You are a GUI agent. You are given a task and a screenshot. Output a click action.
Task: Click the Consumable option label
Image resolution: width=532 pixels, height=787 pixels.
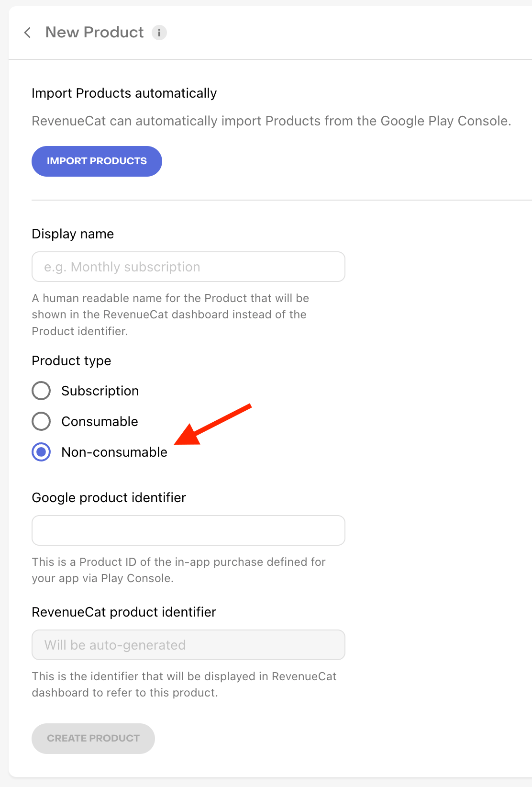[x=100, y=421]
